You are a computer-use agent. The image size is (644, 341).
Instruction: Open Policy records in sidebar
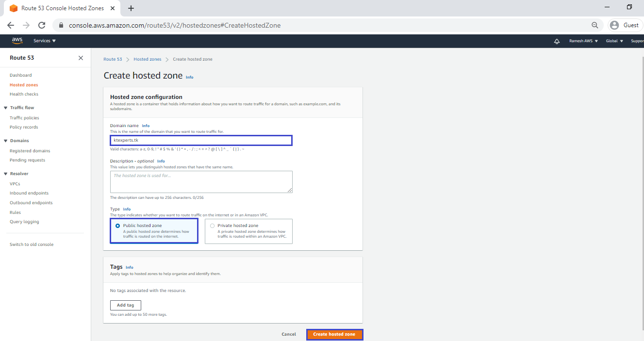point(24,127)
